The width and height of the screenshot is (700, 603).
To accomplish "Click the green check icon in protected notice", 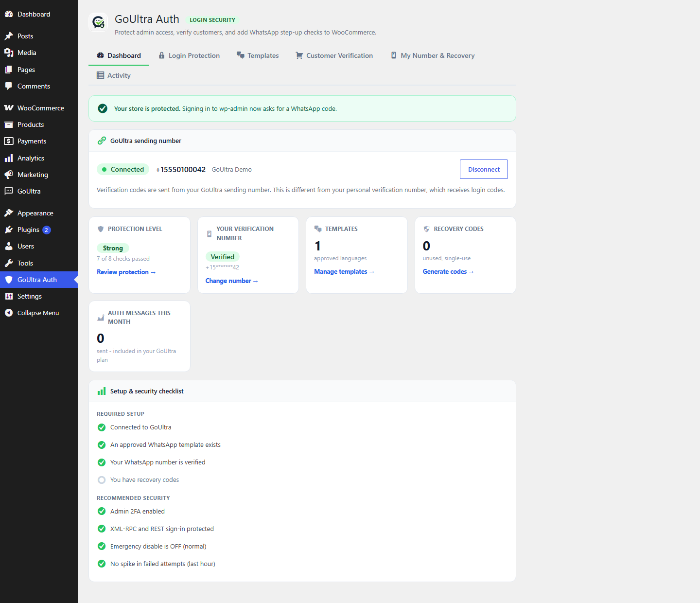I will [103, 108].
